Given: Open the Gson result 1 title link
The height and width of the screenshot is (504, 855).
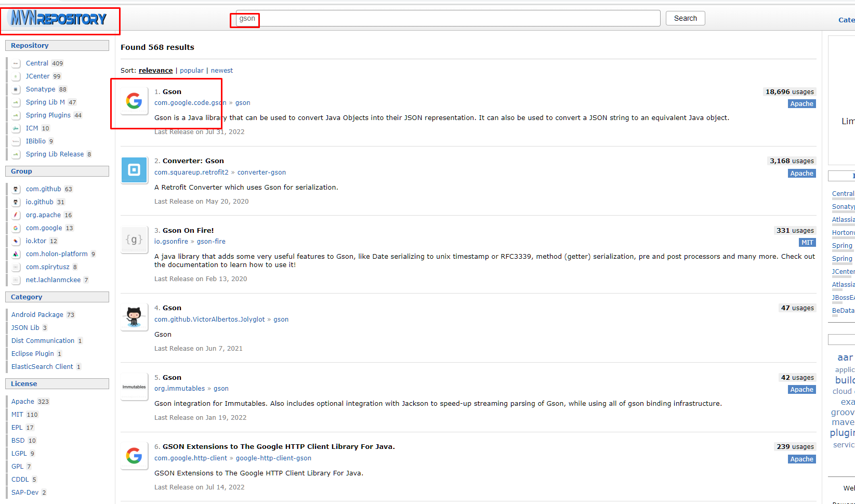Looking at the screenshot, I should tap(172, 92).
